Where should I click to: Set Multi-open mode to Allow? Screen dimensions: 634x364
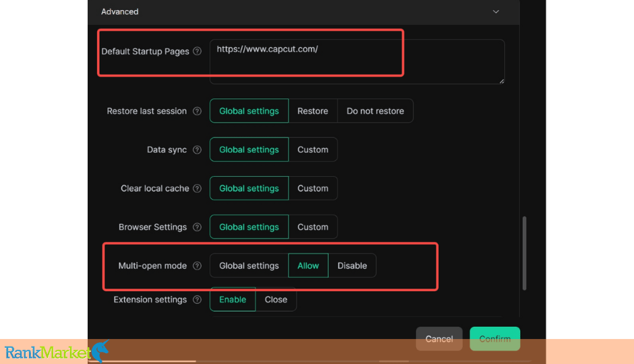(308, 266)
